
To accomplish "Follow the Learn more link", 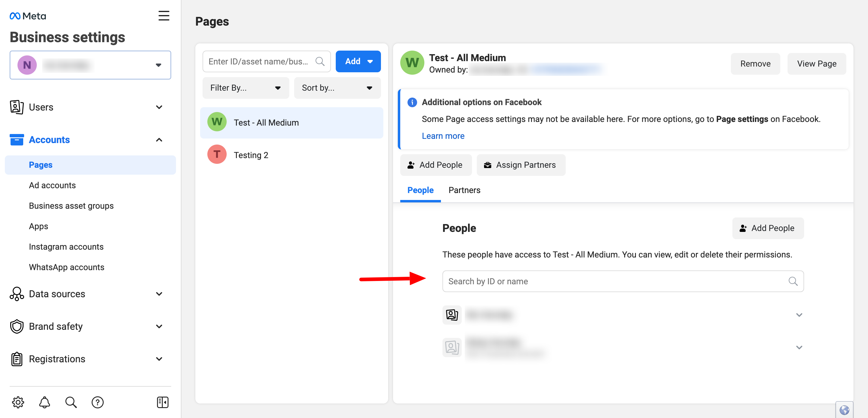I will (443, 136).
